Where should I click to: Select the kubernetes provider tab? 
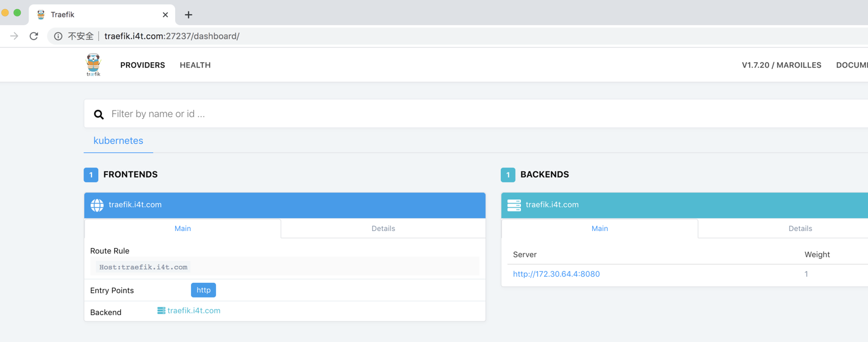[x=118, y=141]
